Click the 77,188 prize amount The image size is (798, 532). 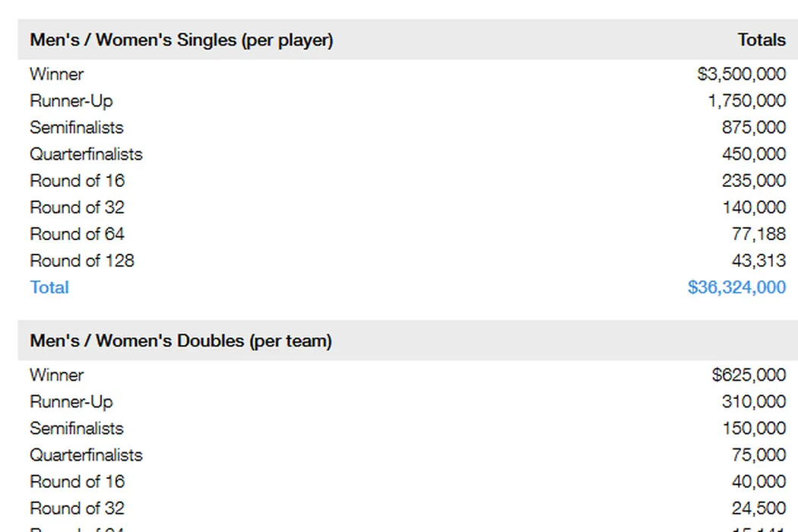coord(758,234)
